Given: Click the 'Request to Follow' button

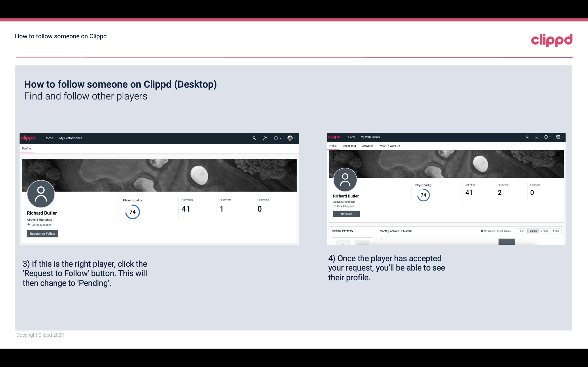Looking at the screenshot, I should click(x=42, y=233).
